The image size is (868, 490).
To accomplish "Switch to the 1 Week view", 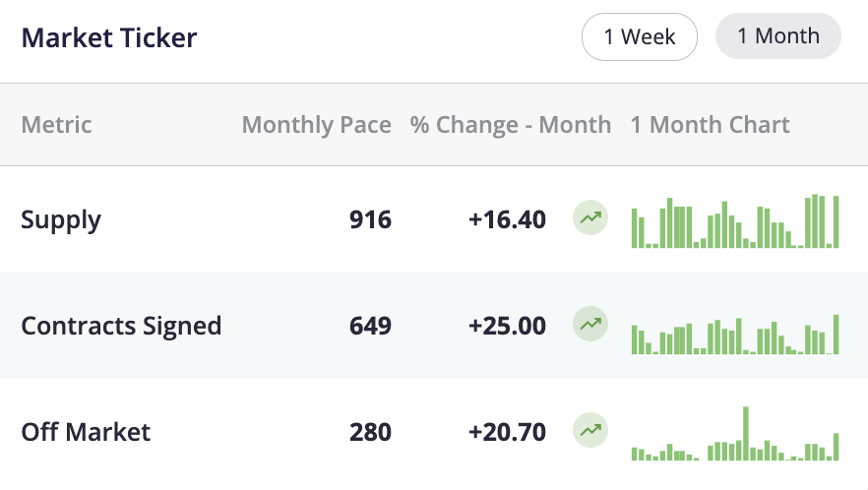I will pyautogui.click(x=640, y=37).
